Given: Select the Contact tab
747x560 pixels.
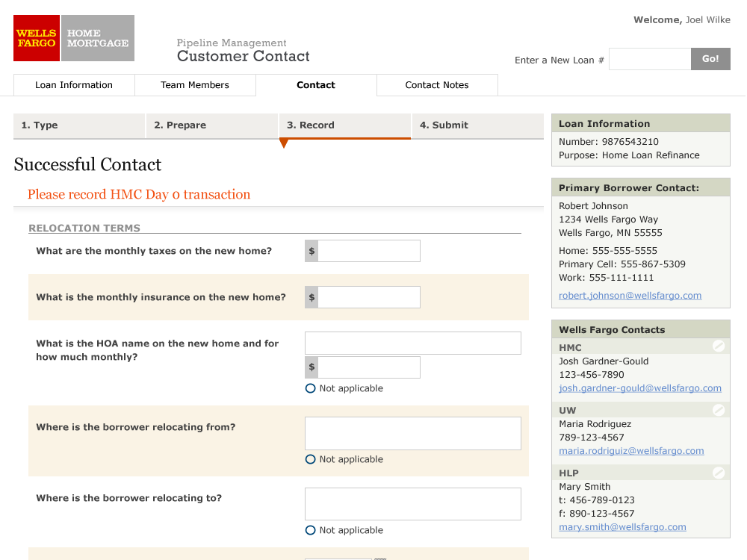Looking at the screenshot, I should [x=316, y=85].
